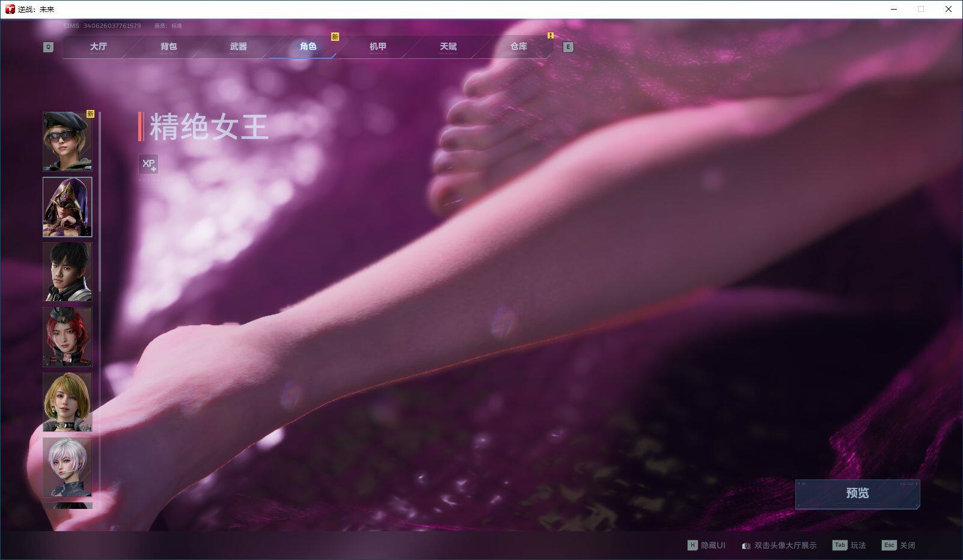
Task: Click the 预览 preview button
Action: point(858,494)
